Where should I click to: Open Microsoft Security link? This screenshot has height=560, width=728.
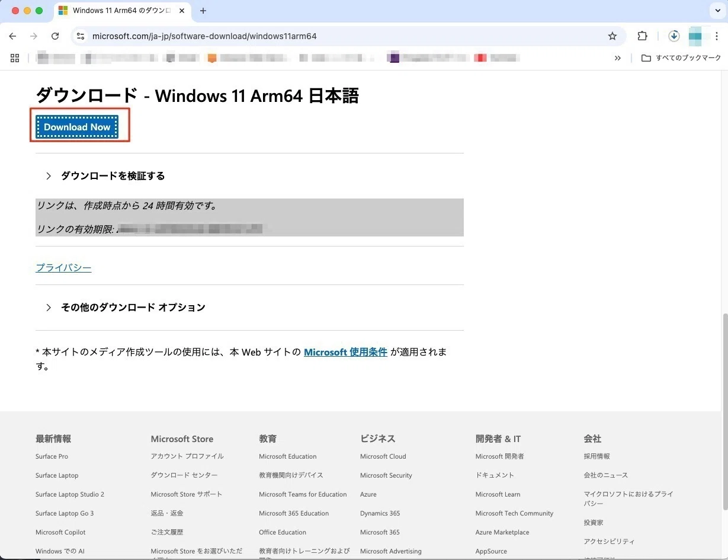[386, 475]
